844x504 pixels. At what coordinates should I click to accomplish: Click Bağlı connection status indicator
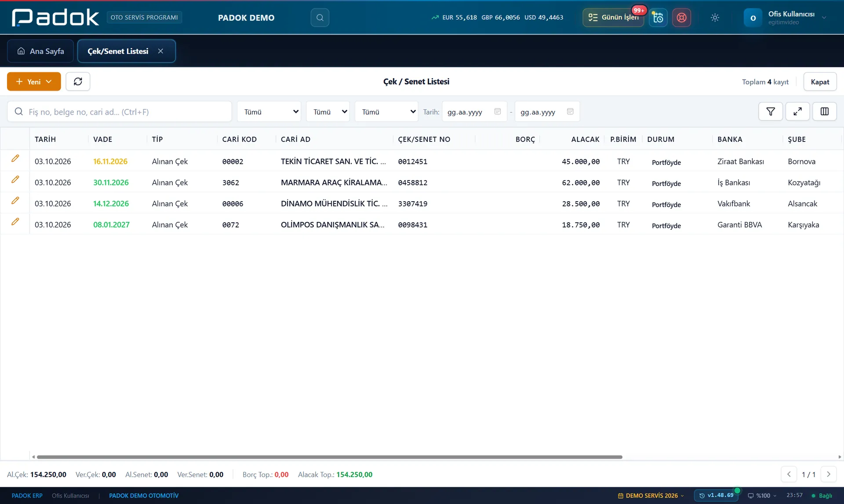point(822,496)
